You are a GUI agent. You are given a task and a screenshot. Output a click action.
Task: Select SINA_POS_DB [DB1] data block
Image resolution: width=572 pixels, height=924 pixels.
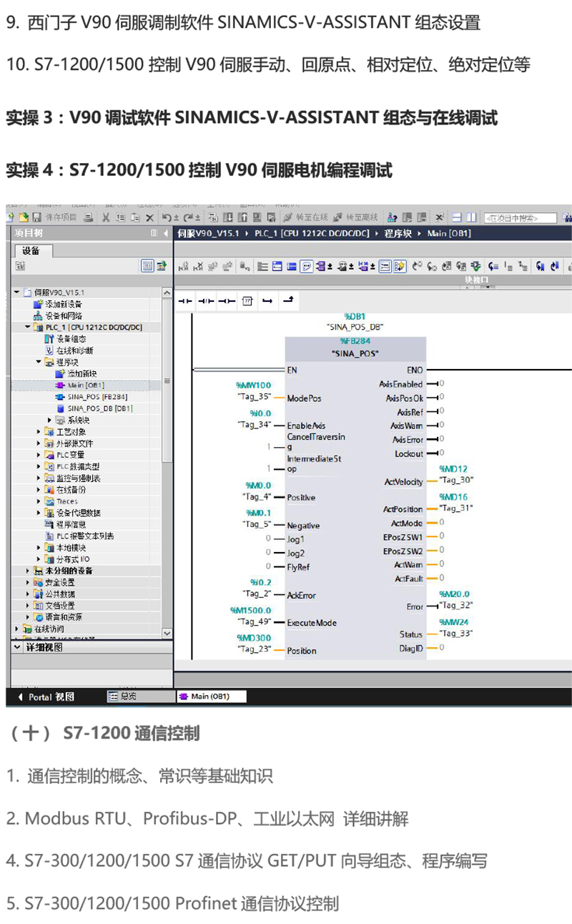pos(94,408)
